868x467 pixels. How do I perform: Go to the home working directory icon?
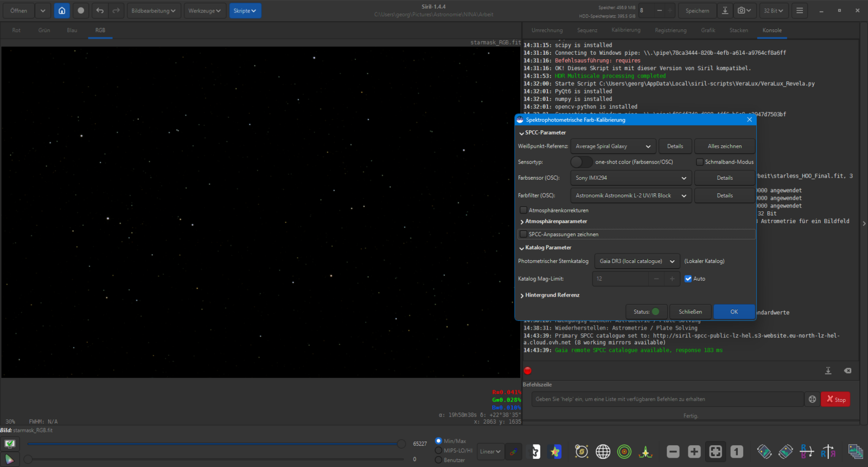[62, 10]
